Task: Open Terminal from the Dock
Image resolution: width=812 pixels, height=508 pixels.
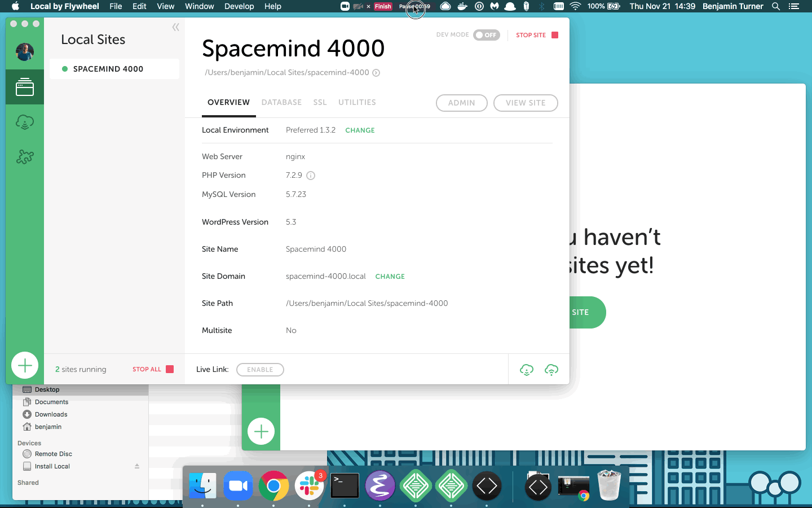Action: point(345,485)
